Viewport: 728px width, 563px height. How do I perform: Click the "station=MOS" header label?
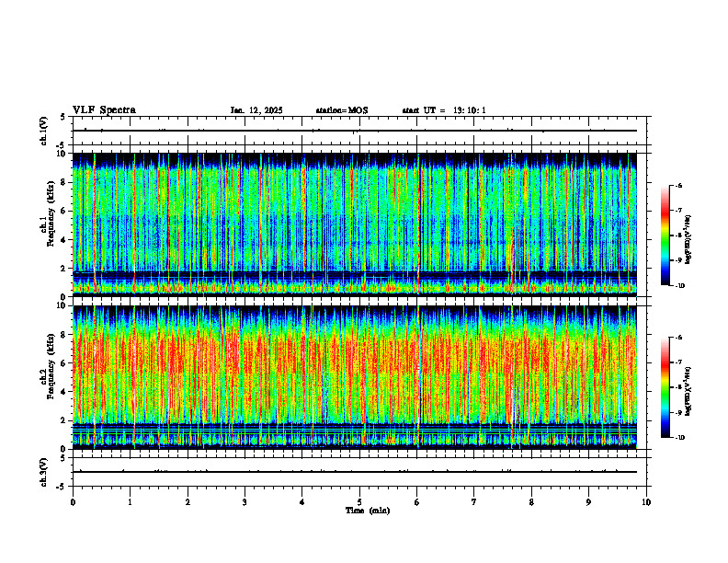342,110
